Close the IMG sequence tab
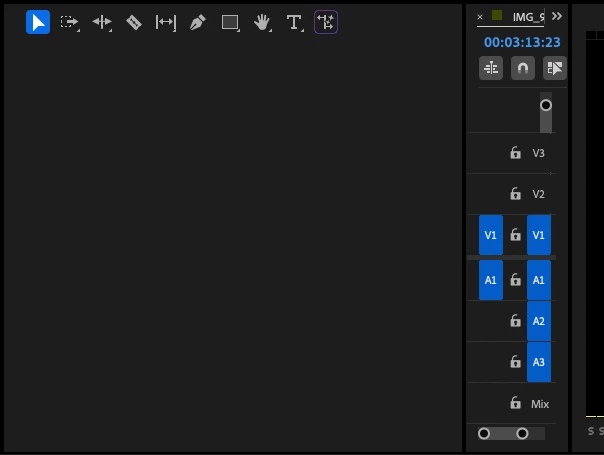The image size is (604, 455). (480, 17)
